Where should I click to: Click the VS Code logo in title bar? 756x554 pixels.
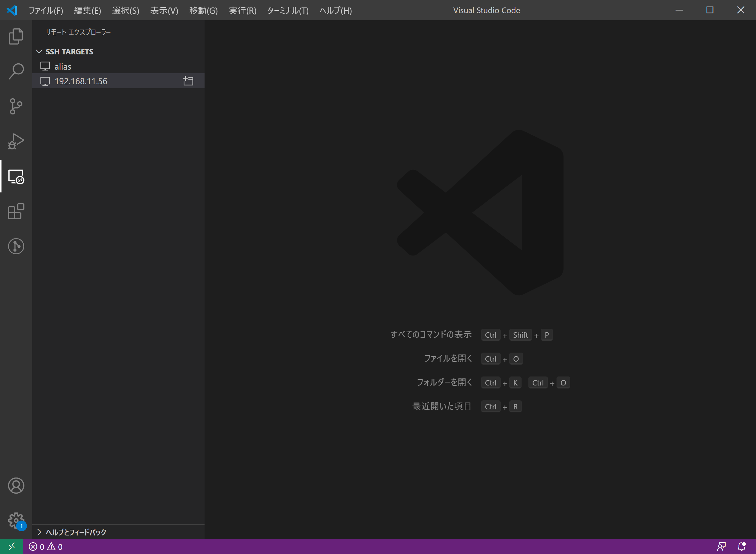[x=12, y=10]
